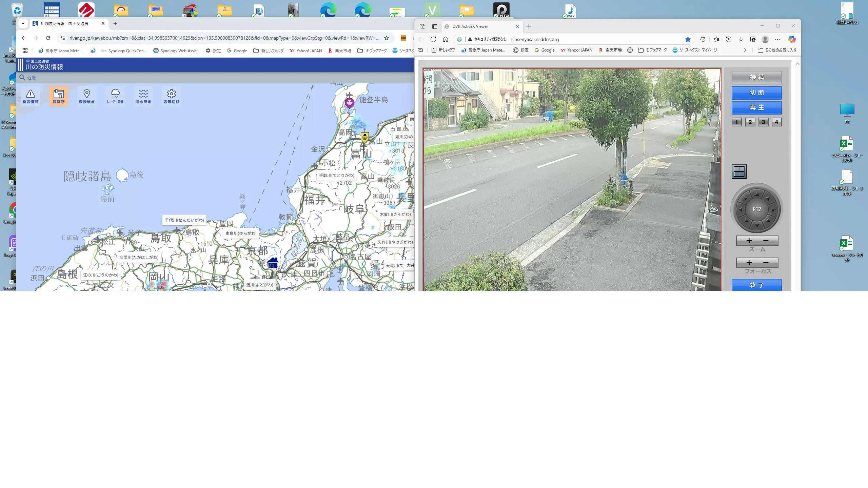Open その他のお気に入り favorites folder
This screenshot has height=488, width=868.
click(x=777, y=50)
